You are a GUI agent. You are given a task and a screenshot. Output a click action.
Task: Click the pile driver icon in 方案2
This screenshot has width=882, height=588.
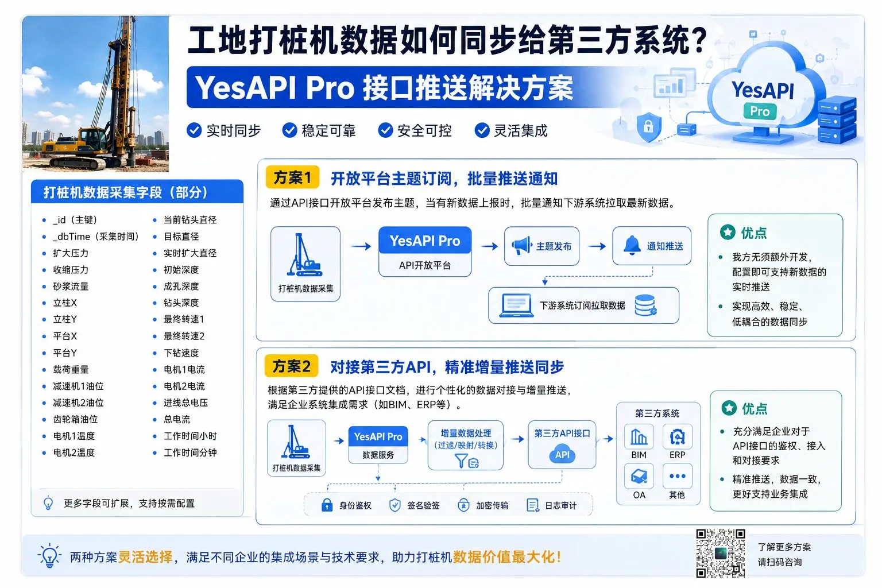pos(296,442)
